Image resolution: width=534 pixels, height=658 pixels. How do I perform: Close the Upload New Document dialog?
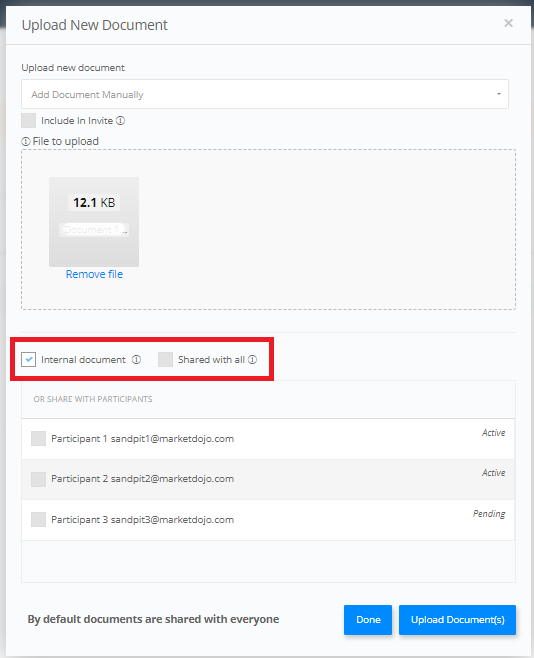tap(508, 23)
